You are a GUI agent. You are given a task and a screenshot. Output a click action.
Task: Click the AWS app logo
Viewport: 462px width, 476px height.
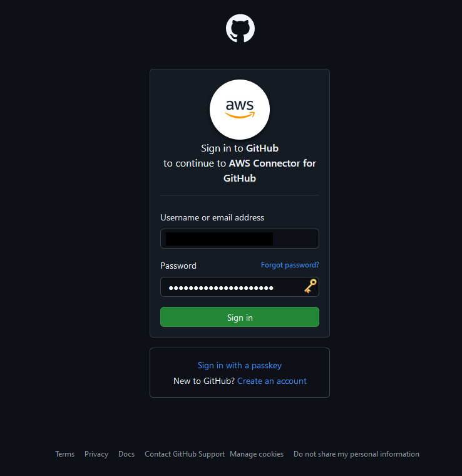(240, 110)
